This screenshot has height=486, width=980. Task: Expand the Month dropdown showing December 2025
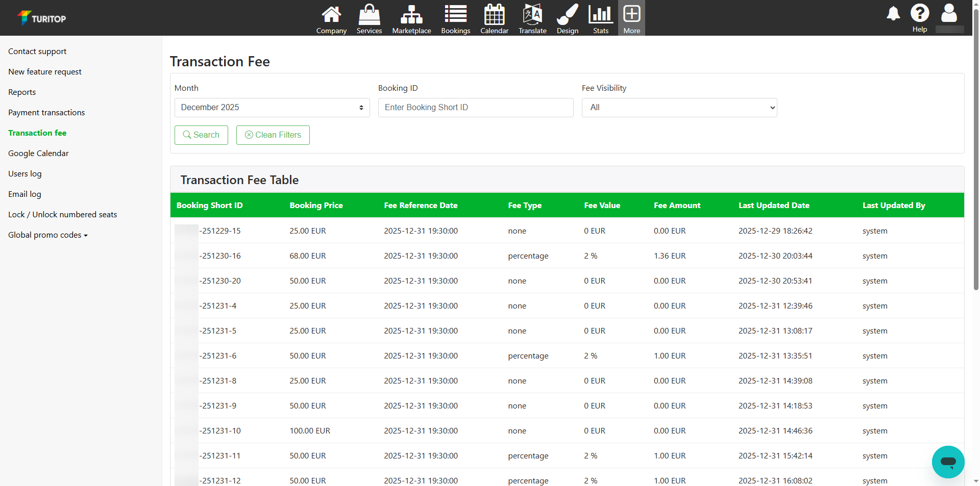pyautogui.click(x=272, y=108)
